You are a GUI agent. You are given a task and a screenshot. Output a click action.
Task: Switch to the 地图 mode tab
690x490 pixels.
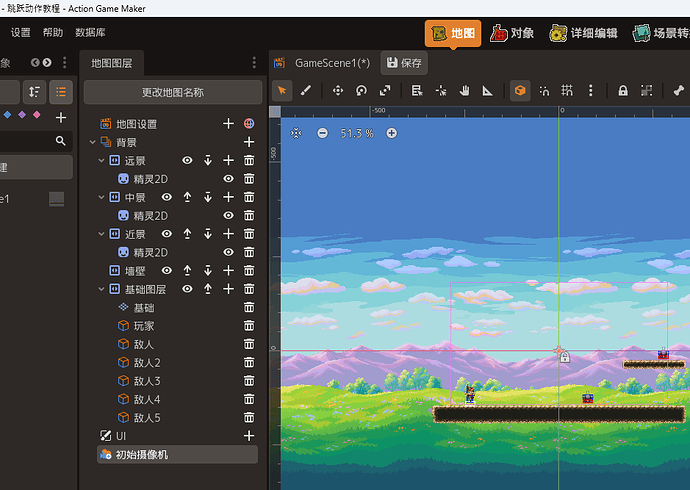click(453, 33)
